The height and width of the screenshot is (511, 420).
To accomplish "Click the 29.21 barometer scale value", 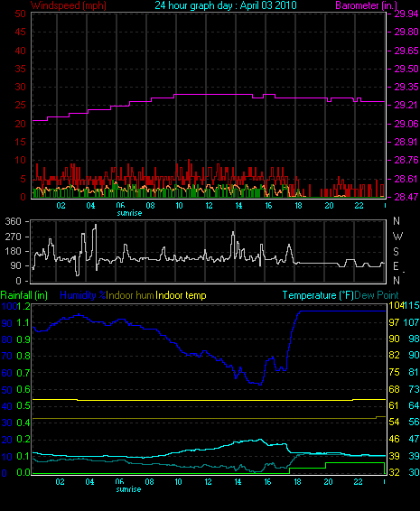I will pyautogui.click(x=406, y=106).
